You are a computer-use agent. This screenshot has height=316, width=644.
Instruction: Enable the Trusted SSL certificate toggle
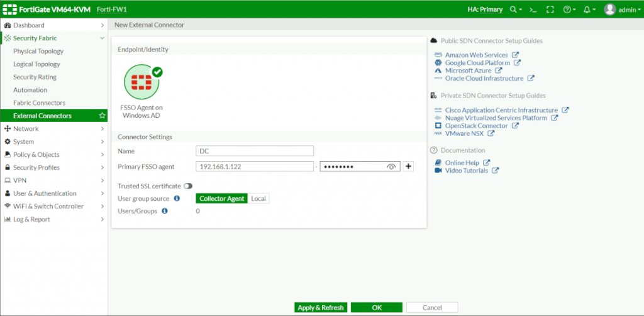tap(187, 186)
